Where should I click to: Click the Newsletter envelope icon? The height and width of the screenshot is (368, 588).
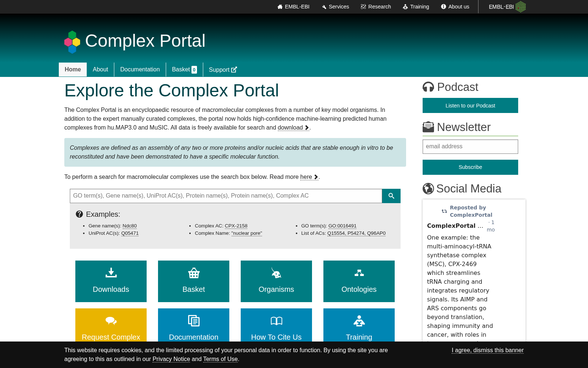point(428,127)
